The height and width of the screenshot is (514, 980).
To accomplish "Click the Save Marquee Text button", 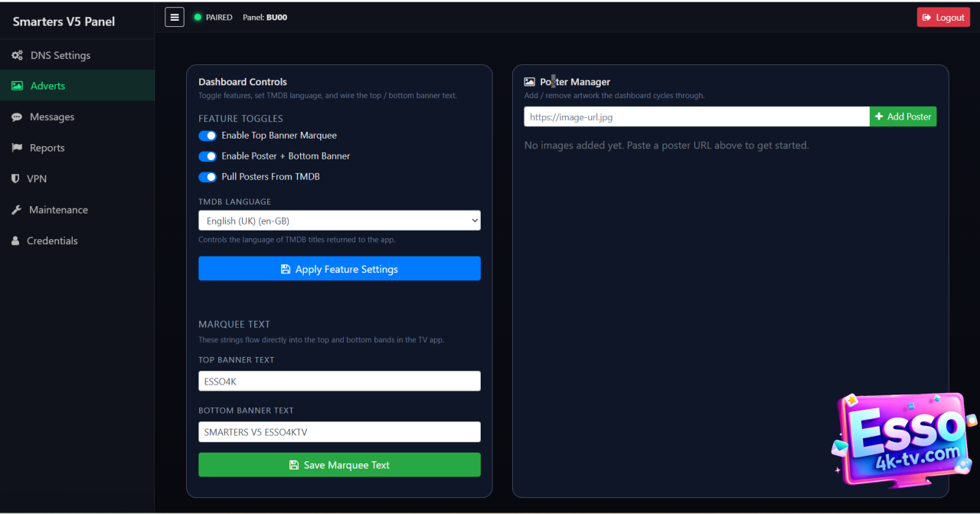I will tap(339, 465).
